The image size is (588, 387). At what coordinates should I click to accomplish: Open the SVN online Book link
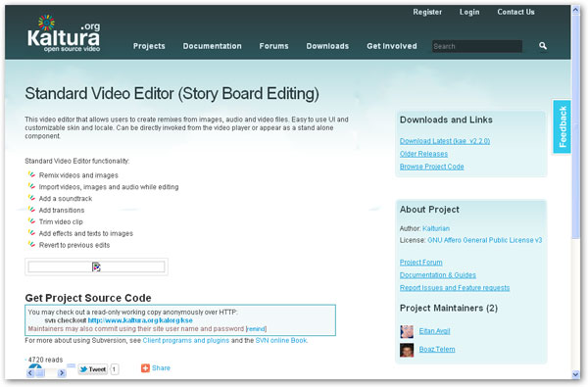[x=281, y=341]
